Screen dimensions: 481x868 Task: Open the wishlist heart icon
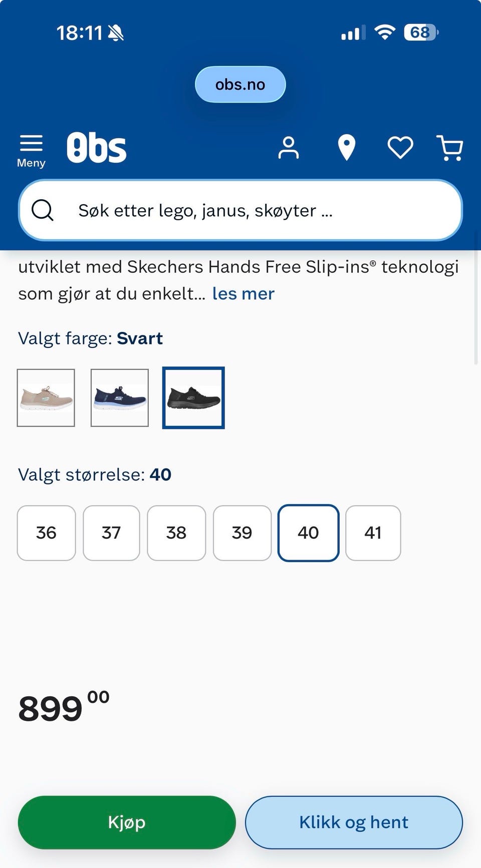click(x=400, y=148)
